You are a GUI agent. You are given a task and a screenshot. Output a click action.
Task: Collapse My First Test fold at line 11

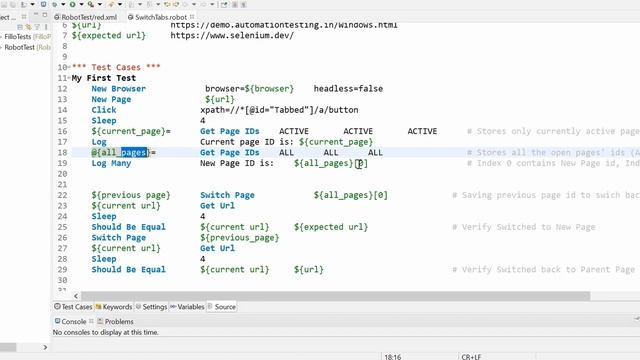pos(70,78)
